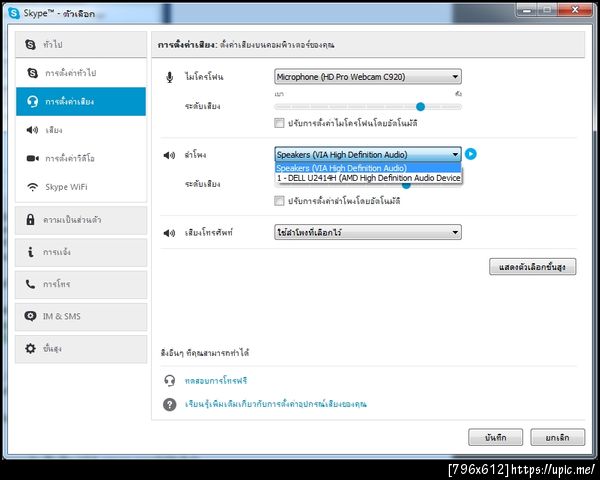Click the microphone volume slider handle
The width and height of the screenshot is (600, 480).
click(x=420, y=106)
